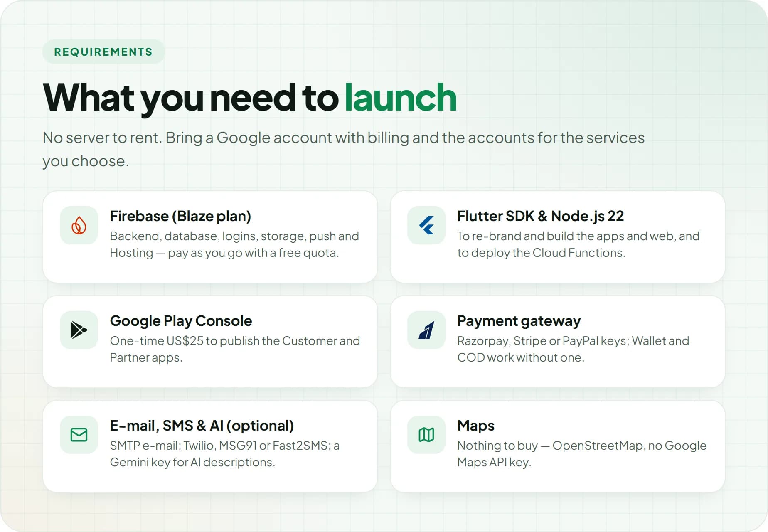Click the Google Play triangle icon
This screenshot has height=532, width=768.
click(79, 330)
